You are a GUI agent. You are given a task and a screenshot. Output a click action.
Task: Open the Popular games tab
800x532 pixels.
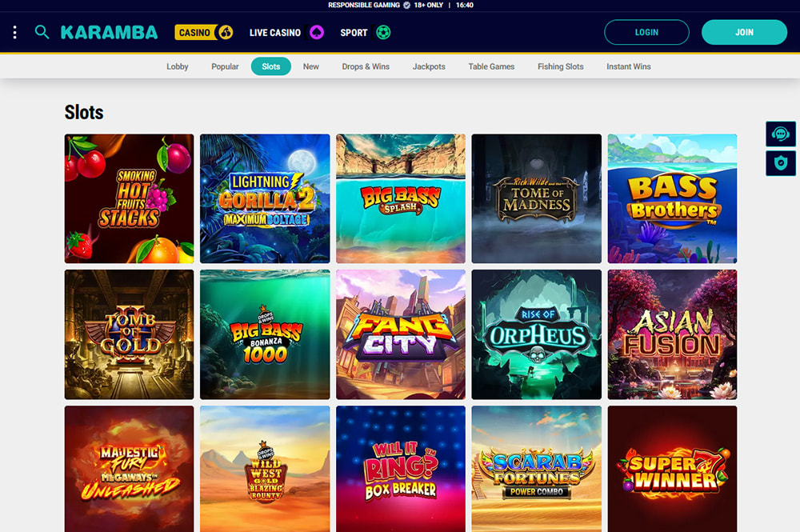click(225, 66)
